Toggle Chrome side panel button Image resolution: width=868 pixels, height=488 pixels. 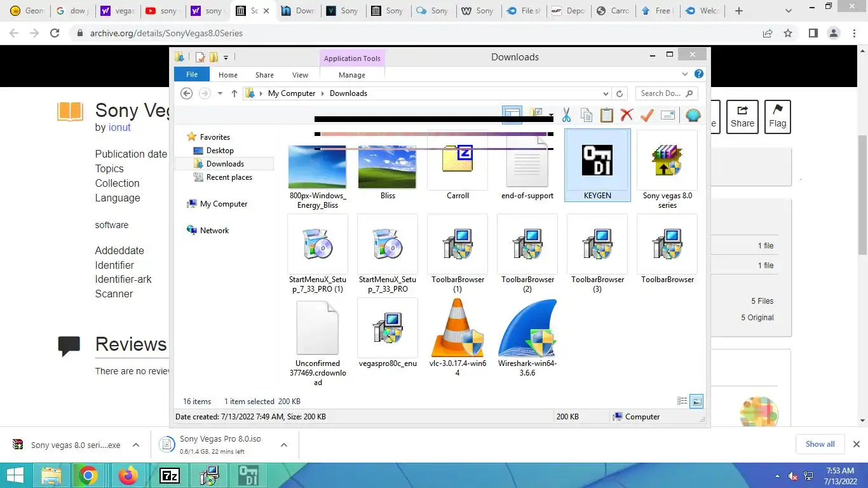click(813, 33)
